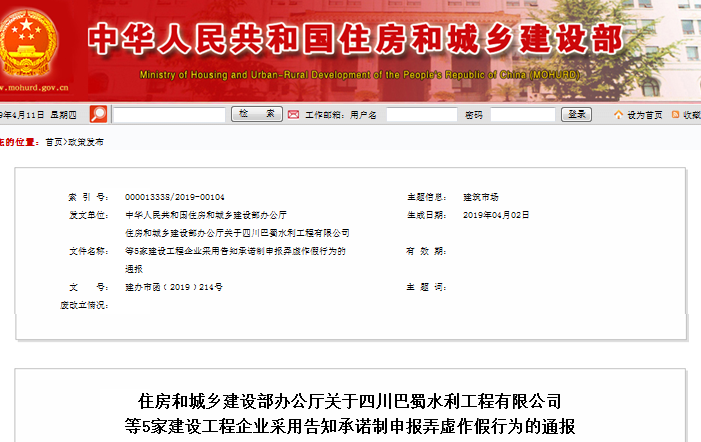Open the 政策发布 breadcrumb link
Image resolution: width=701 pixels, height=442 pixels.
click(86, 142)
